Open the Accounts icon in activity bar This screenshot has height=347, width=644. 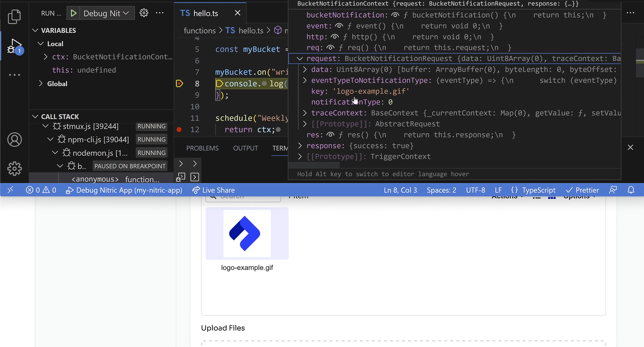point(14,140)
